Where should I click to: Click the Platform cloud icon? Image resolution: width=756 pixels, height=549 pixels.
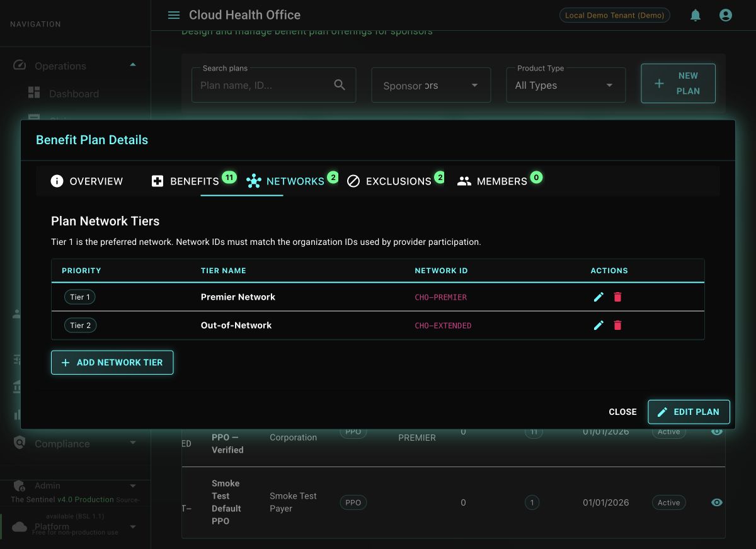click(20, 526)
